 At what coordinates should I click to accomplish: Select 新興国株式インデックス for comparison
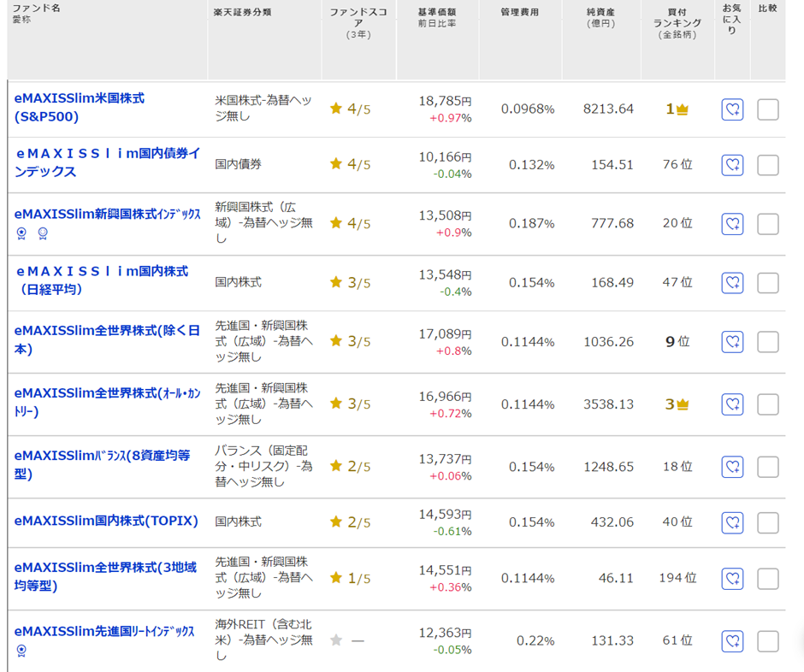(x=767, y=224)
